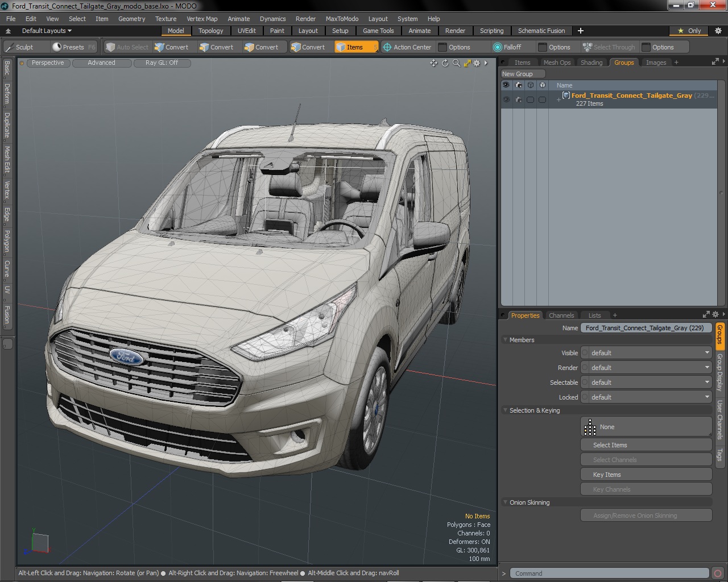
Task: Click the None selection set button
Action: click(646, 427)
